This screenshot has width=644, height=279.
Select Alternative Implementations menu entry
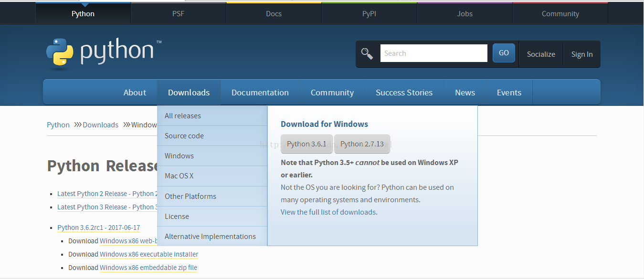pyautogui.click(x=212, y=236)
